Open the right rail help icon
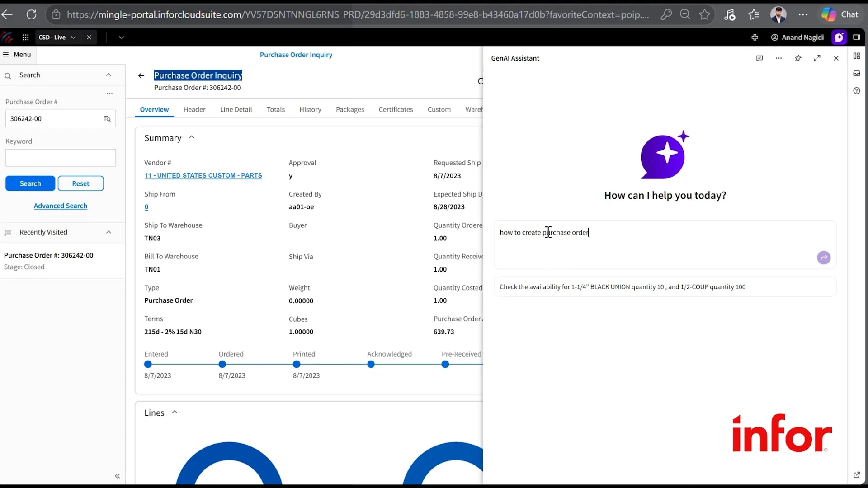The width and height of the screenshot is (868, 488). [857, 91]
